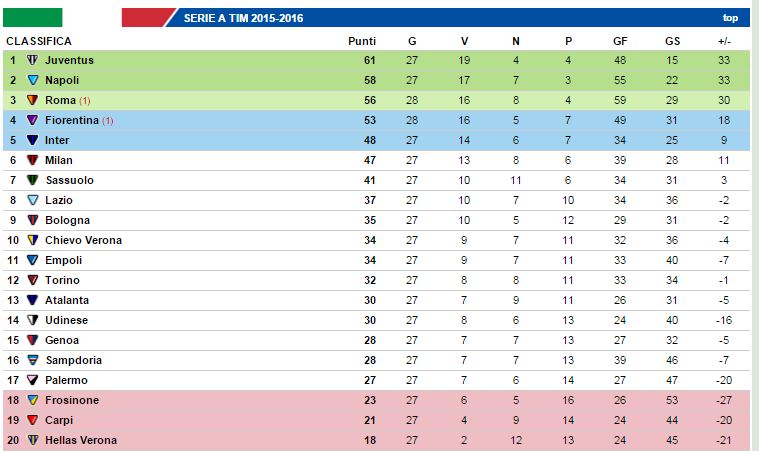Click the Punti column header
The height and width of the screenshot is (451, 759).
361,41
